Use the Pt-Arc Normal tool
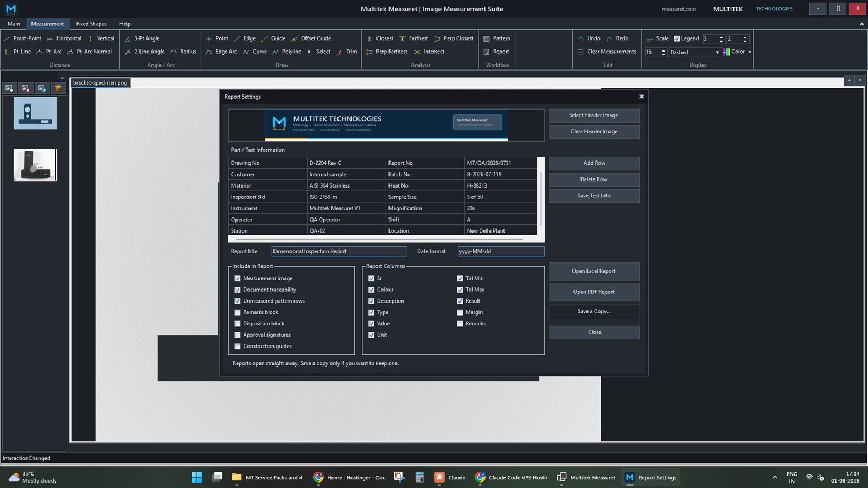868x488 pixels. pyautogui.click(x=90, y=52)
